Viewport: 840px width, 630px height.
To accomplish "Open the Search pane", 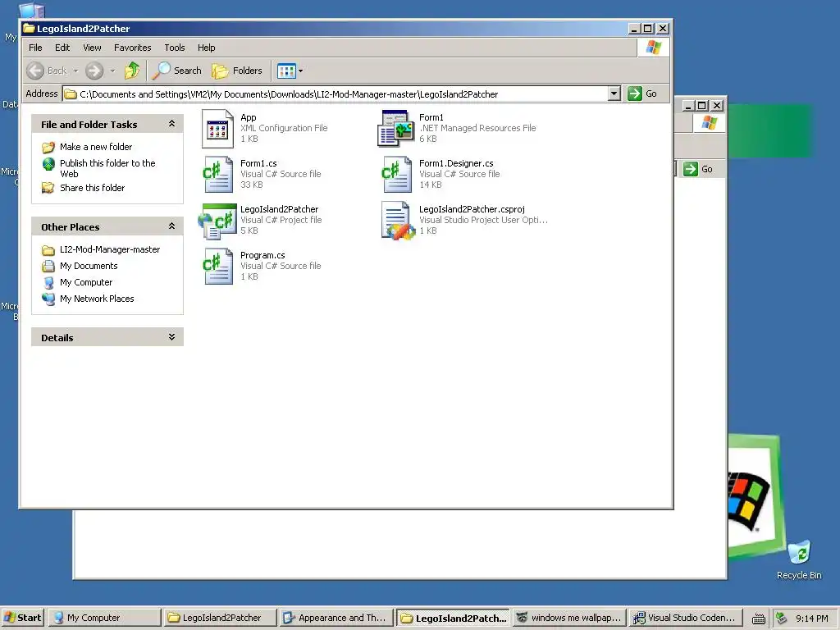I will (177, 71).
